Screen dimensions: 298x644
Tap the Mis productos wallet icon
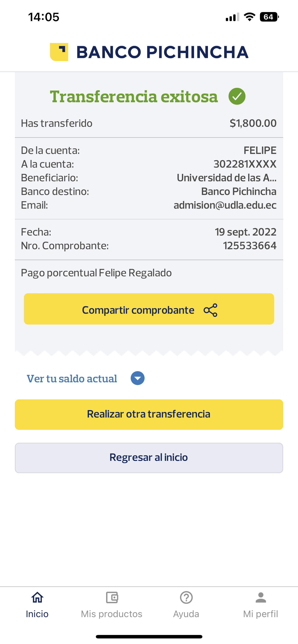112,598
